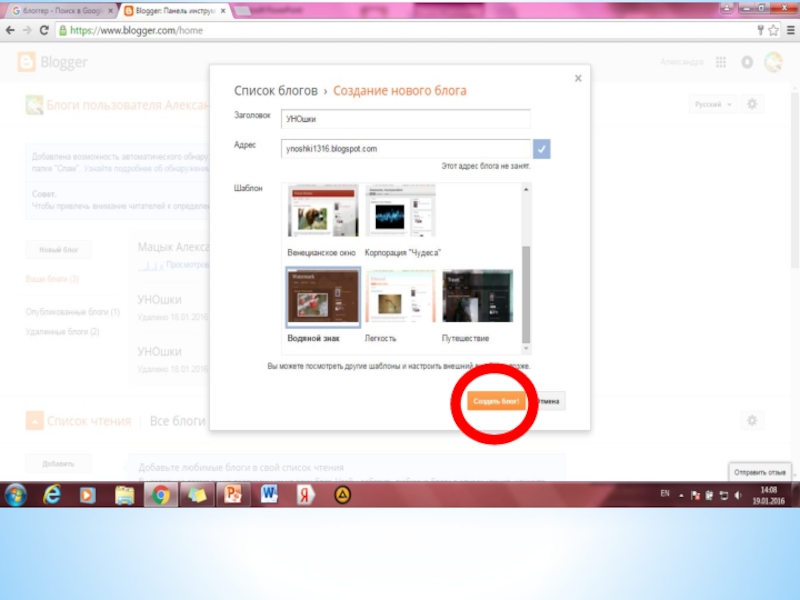This screenshot has width=800, height=600.
Task: Click the Адрес blog address field
Action: click(x=406, y=149)
